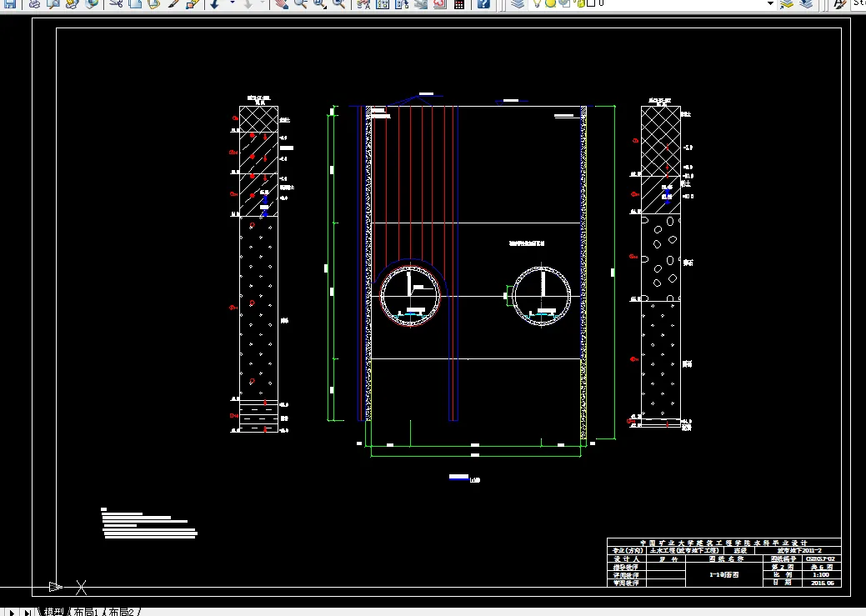Click the Save floppy disk icon
866x616 pixels.
pyautogui.click(x=10, y=4)
